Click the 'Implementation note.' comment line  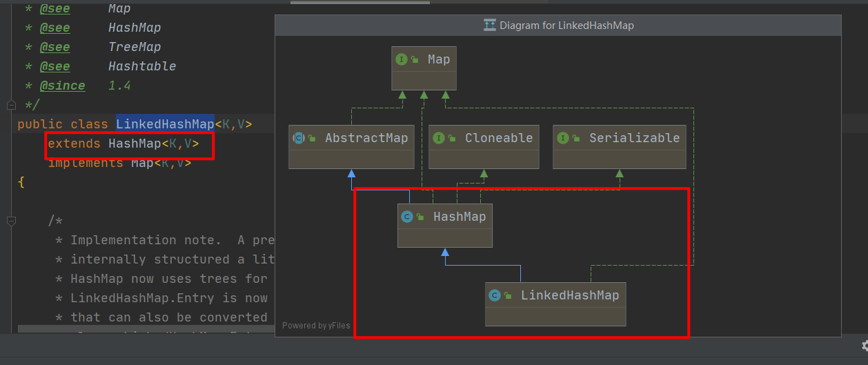(x=166, y=240)
